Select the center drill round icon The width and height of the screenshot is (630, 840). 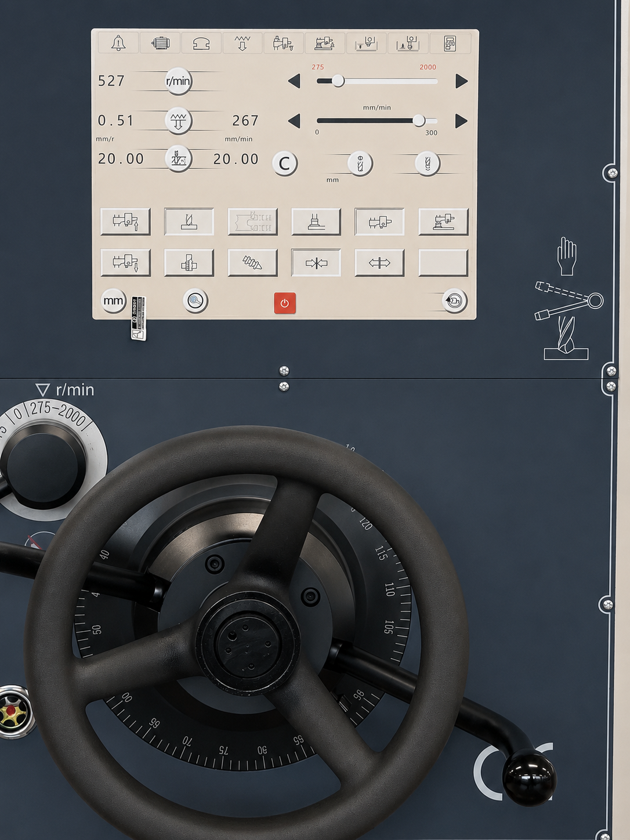(360, 164)
